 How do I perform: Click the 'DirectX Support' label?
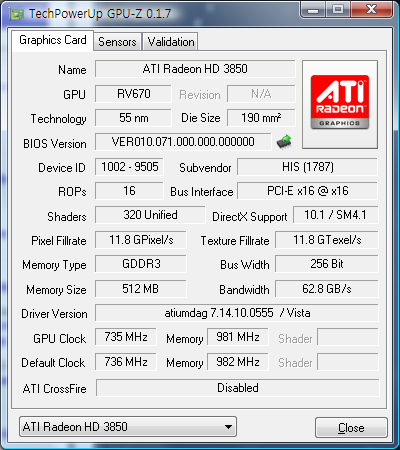[250, 217]
